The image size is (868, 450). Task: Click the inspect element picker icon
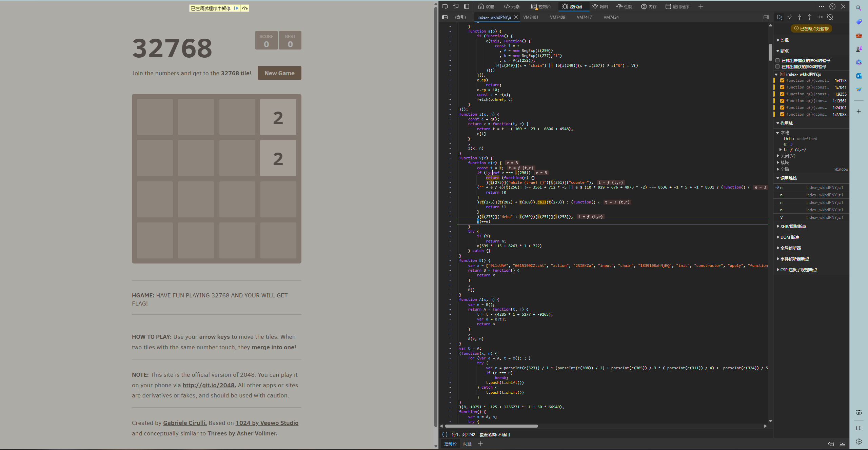[445, 6]
